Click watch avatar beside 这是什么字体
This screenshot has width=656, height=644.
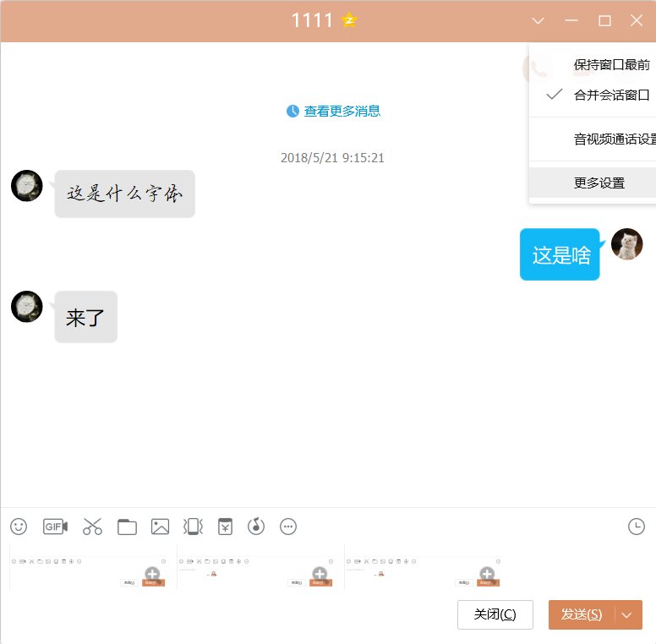[x=27, y=186]
